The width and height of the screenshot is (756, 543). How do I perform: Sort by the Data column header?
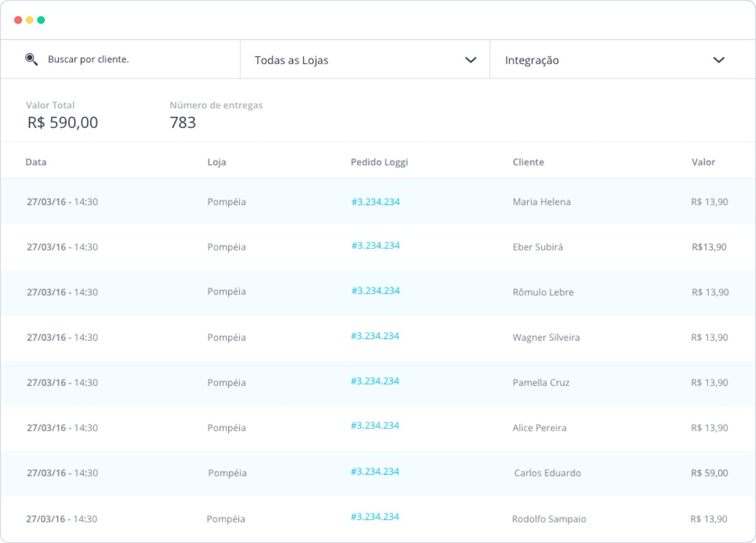(x=36, y=162)
